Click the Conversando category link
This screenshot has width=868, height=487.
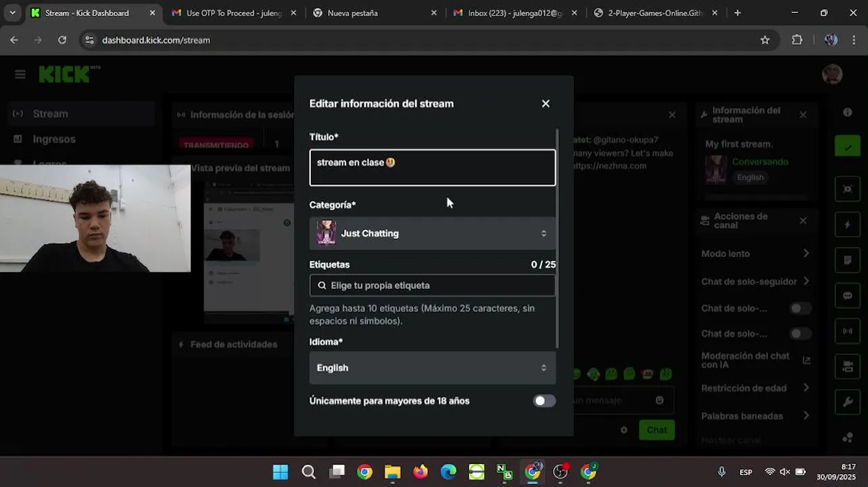point(760,162)
